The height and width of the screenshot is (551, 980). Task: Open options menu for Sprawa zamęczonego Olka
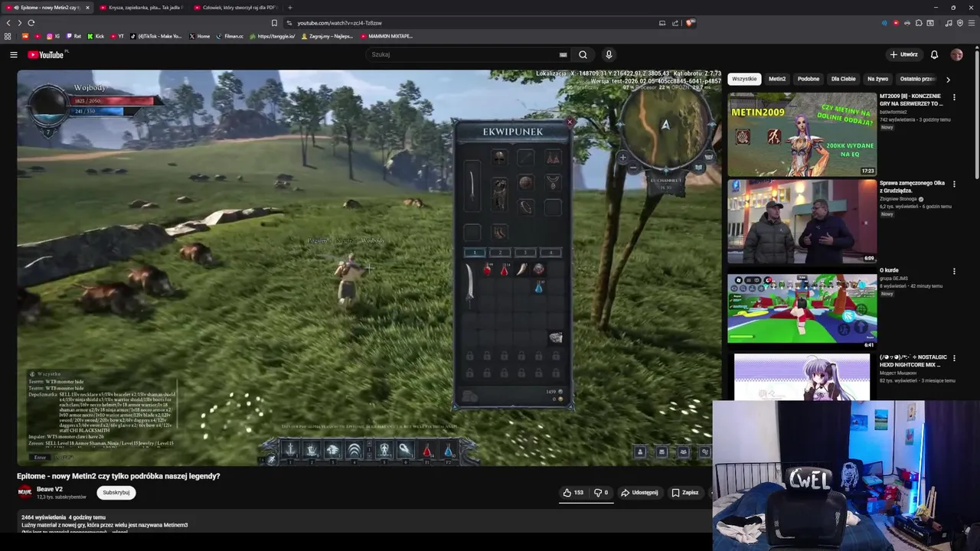pyautogui.click(x=954, y=184)
